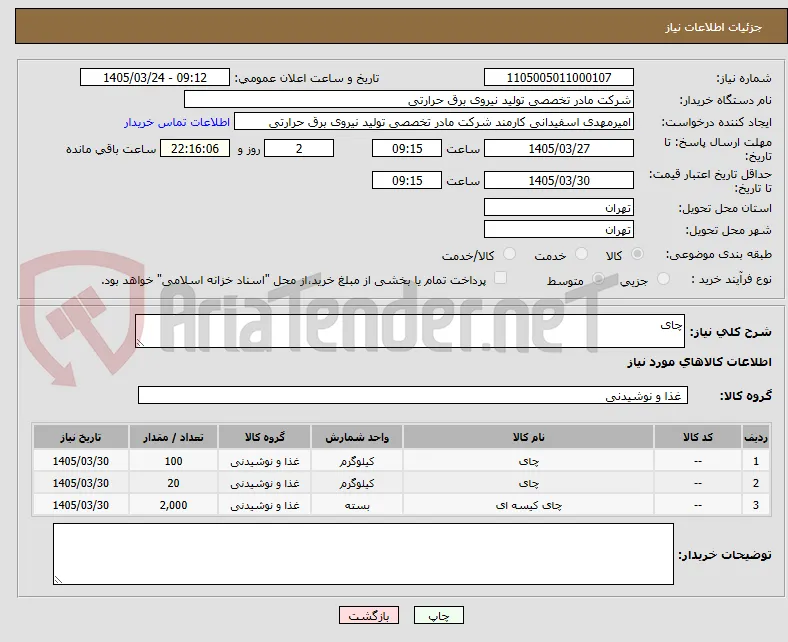Screen dimensions: 788x642
Task: Click the quantity cell 2,000
Action: (x=173, y=505)
